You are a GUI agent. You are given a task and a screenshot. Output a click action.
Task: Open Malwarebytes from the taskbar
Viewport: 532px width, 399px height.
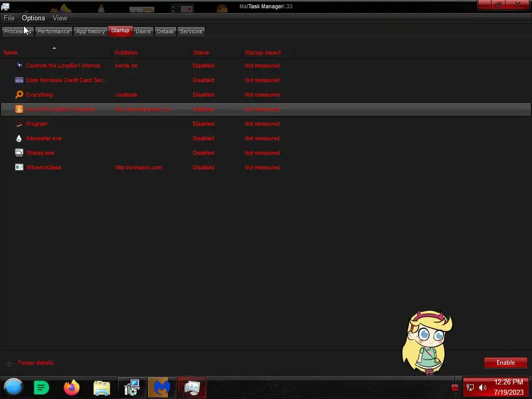click(162, 388)
